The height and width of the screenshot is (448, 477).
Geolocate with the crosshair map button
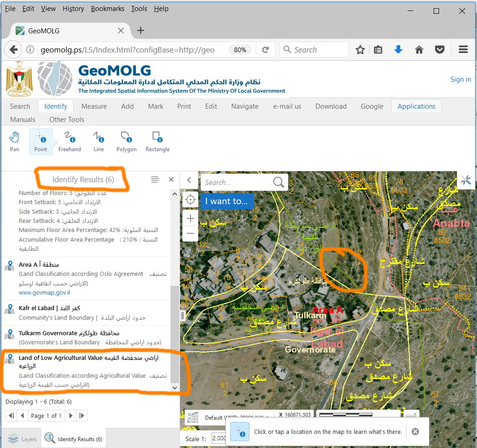pos(191,200)
